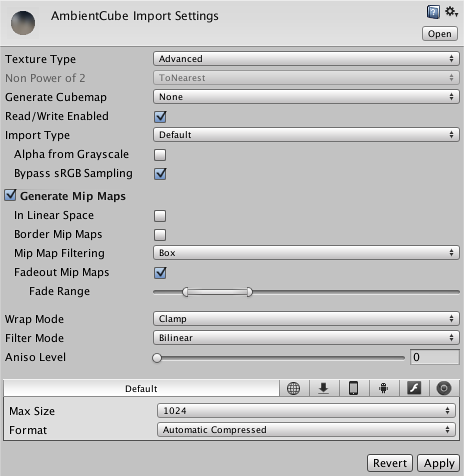Select the Web platform override tab
Viewport: 464px width, 476px height.
click(x=294, y=388)
